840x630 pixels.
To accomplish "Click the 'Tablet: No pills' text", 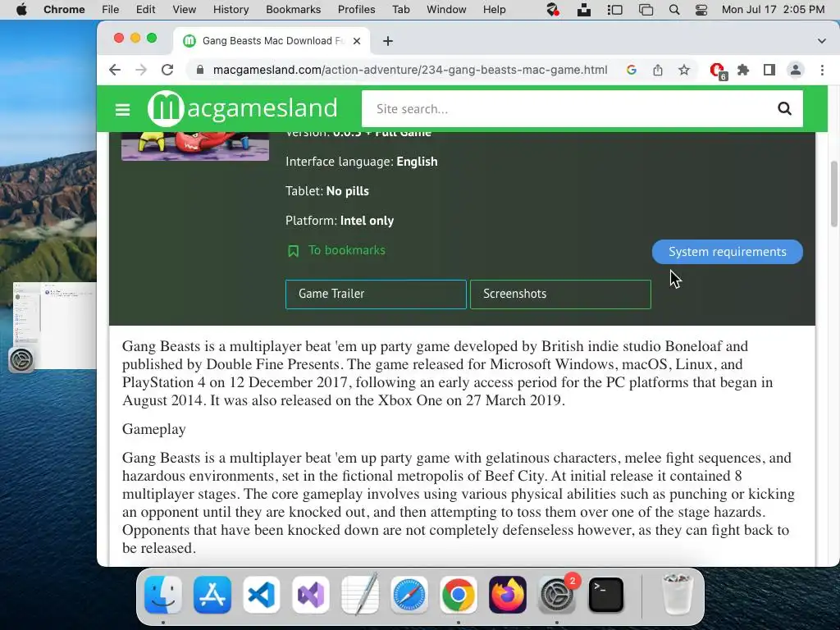I will [x=327, y=191].
